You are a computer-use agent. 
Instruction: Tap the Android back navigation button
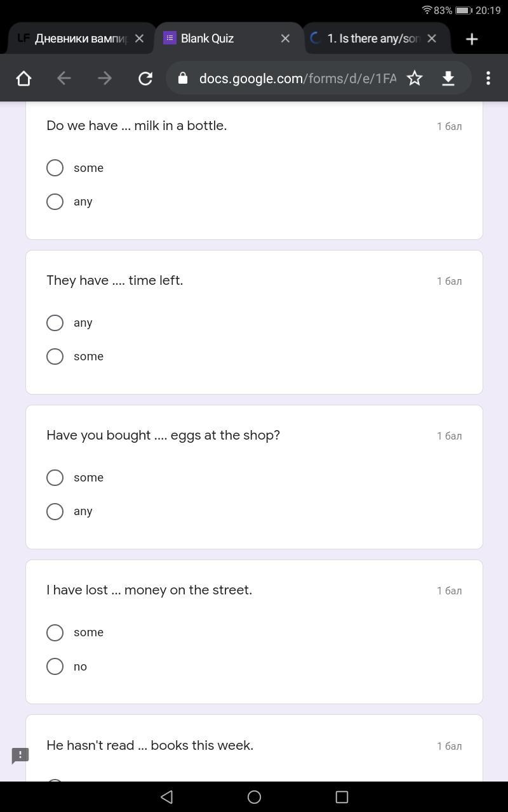[x=166, y=797]
